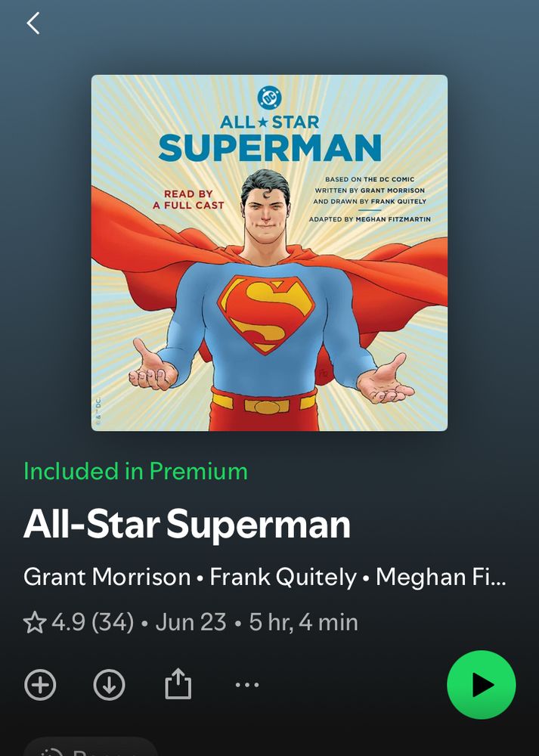The height and width of the screenshot is (756, 539).
Task: Tap the star rating icon
Action: (35, 622)
